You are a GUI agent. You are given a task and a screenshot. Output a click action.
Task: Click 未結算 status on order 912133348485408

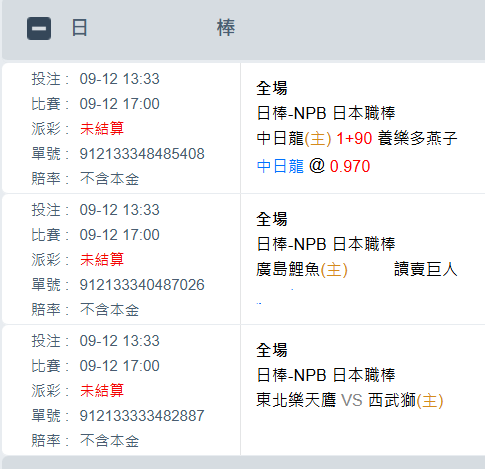tap(102, 128)
